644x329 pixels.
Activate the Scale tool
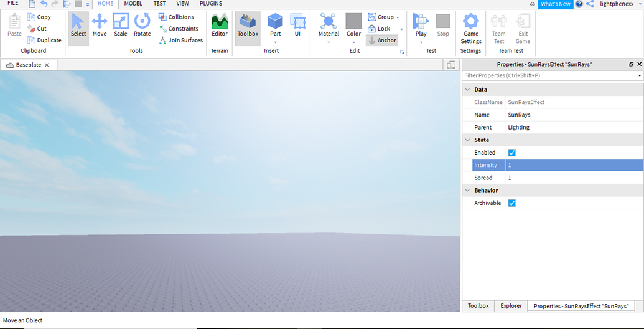coord(121,25)
